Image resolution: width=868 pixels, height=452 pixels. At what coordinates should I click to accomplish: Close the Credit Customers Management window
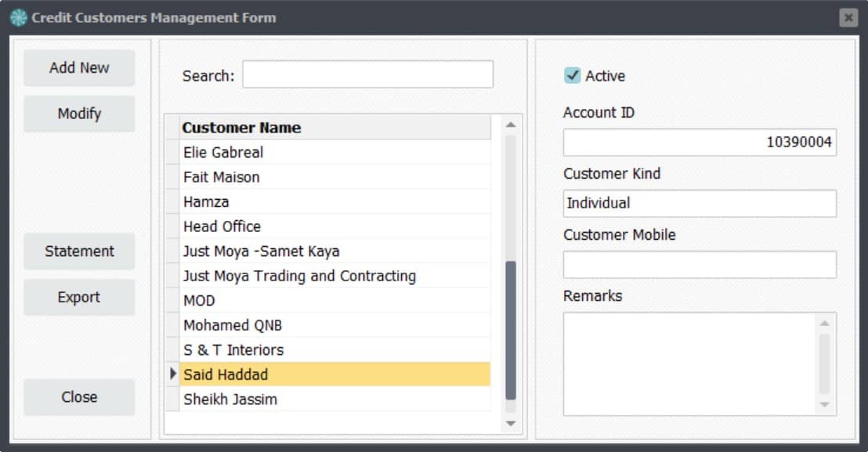click(848, 18)
